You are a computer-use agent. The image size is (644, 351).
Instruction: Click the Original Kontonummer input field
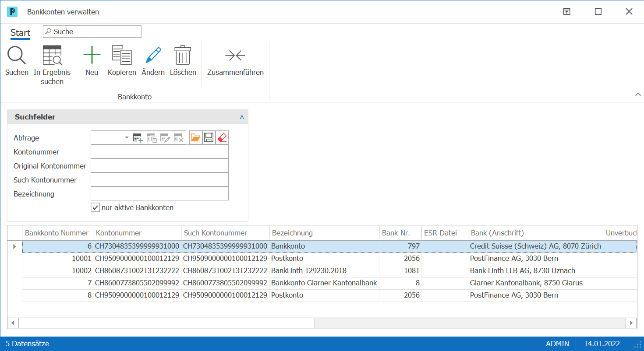159,166
